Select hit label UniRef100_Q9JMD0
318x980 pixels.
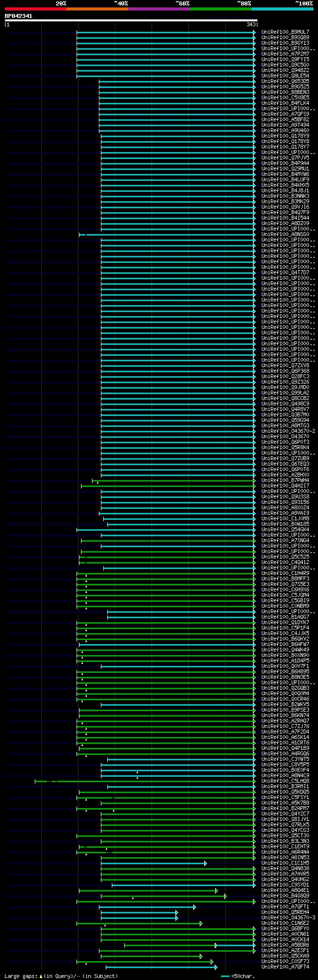pos(285,388)
